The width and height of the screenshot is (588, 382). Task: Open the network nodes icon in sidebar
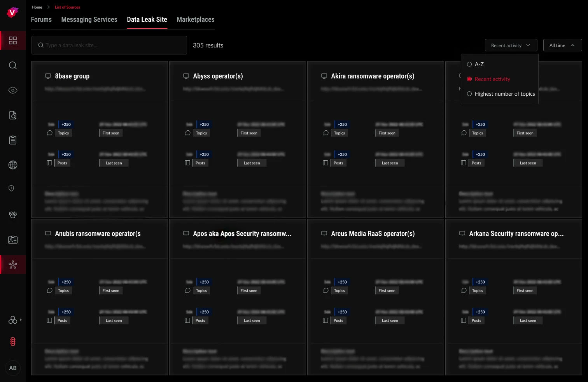[13, 265]
